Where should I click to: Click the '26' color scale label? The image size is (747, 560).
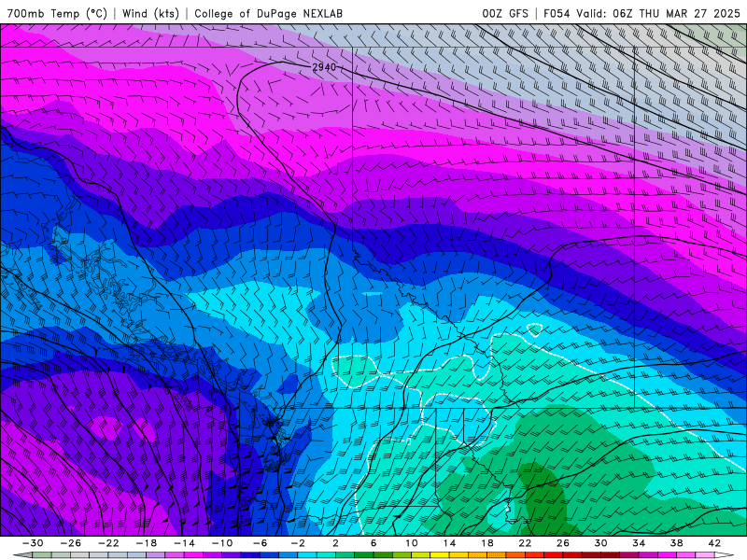563,543
